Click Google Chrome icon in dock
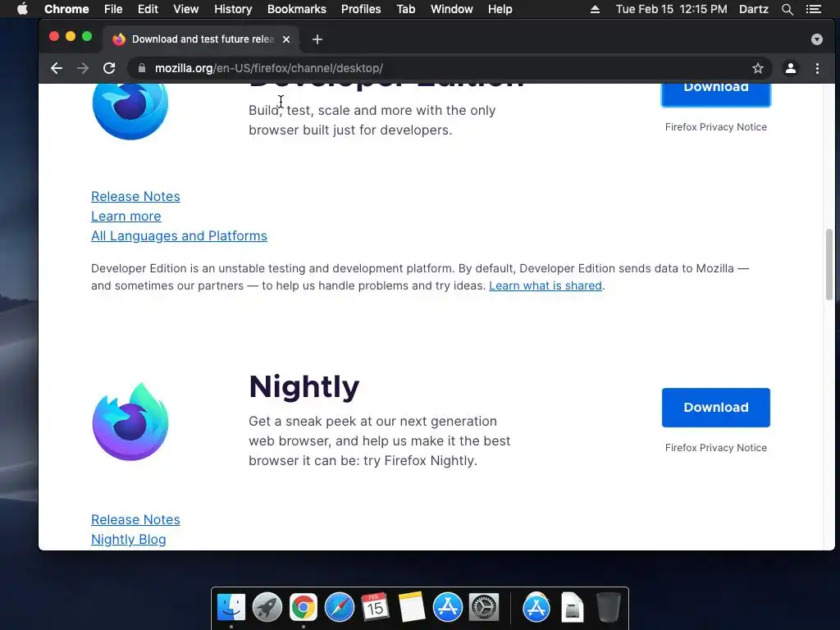840x630 pixels. click(304, 607)
